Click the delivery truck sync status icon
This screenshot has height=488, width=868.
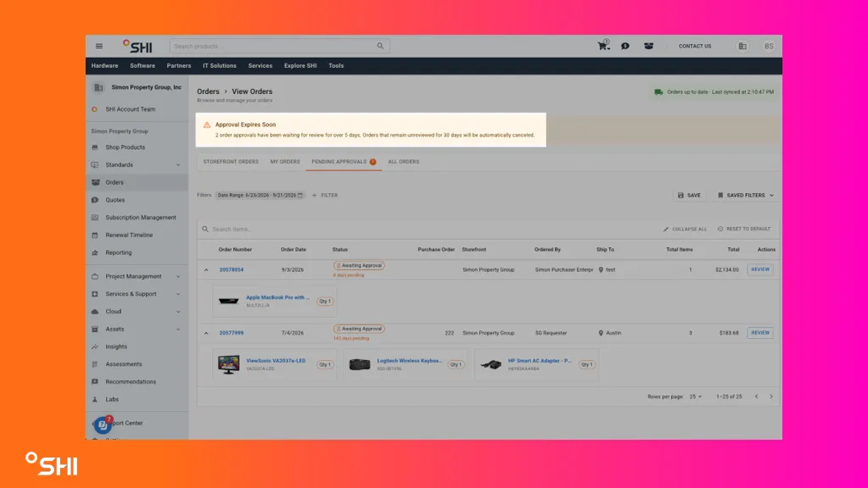(658, 92)
